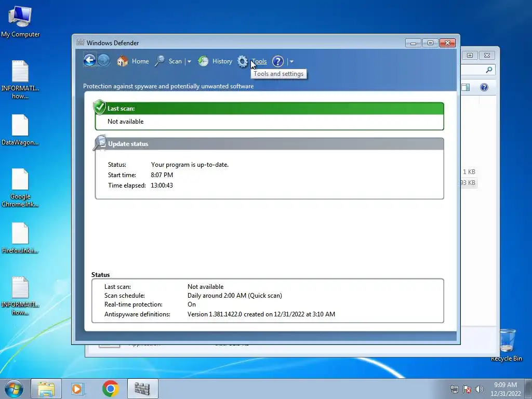Click the antispyware definitions version text

pos(261,314)
